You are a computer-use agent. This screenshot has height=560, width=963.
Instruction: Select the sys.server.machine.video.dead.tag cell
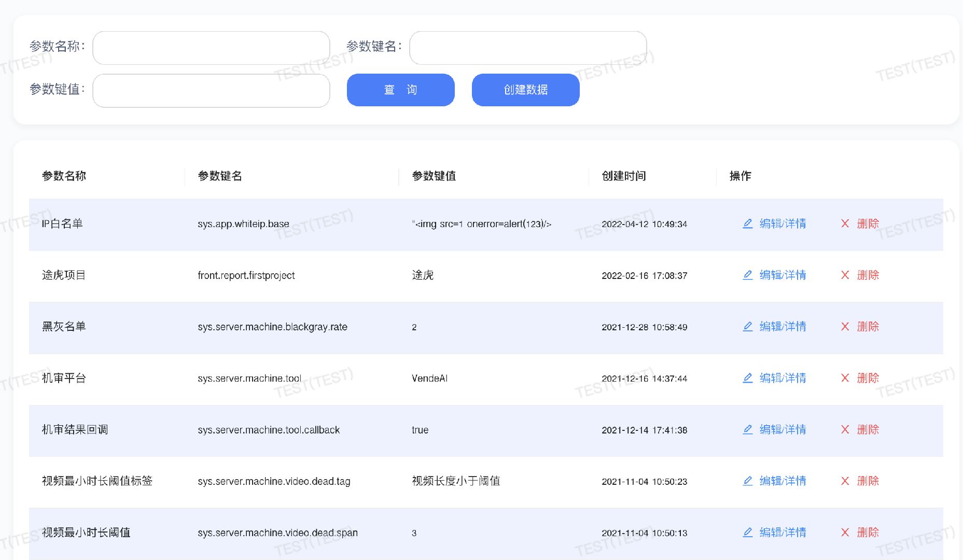pyautogui.click(x=274, y=481)
